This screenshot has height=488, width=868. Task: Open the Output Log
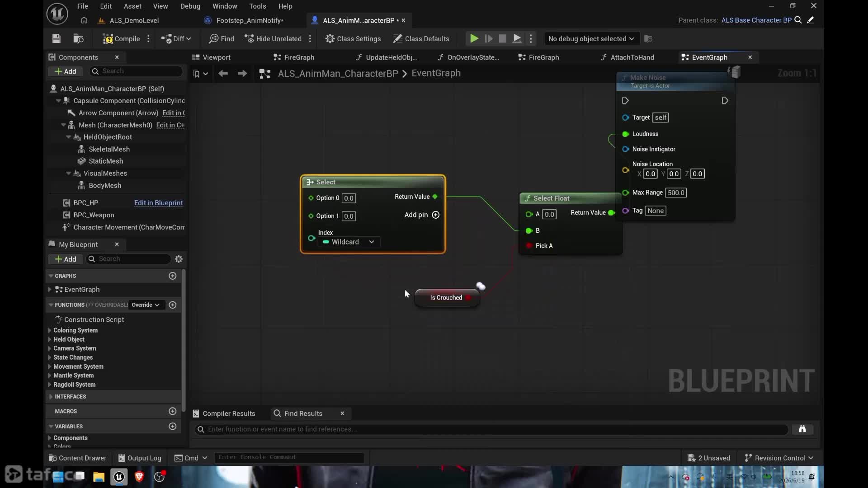pyautogui.click(x=140, y=458)
